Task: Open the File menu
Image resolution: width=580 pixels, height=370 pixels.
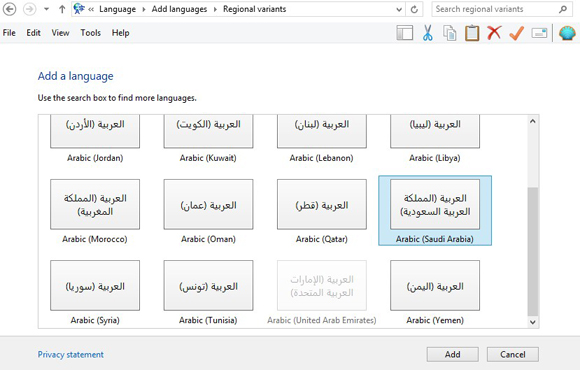Action: (9, 33)
